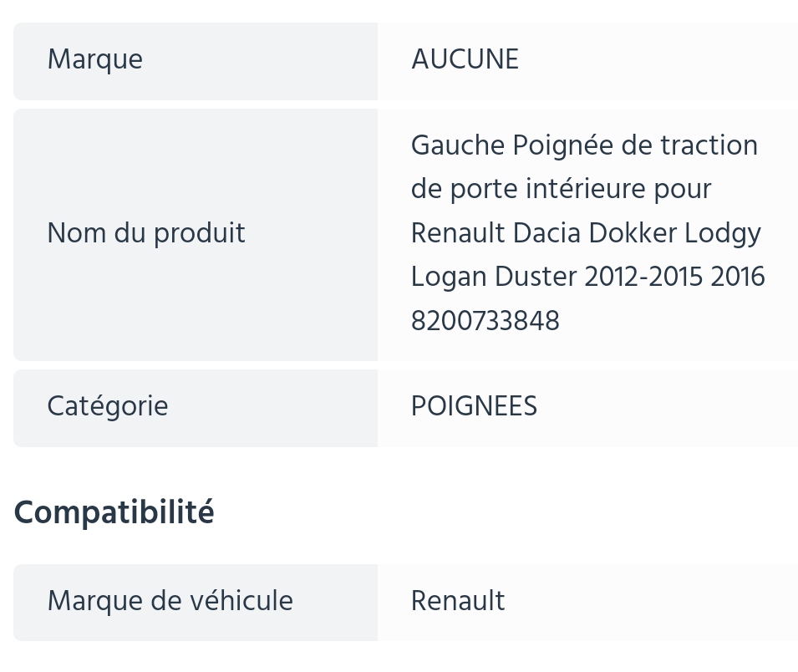Click the word Renault in product name
The width and height of the screenshot is (798, 672).
click(458, 234)
